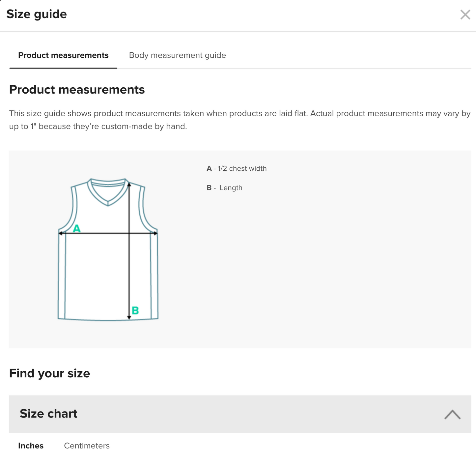Select the Product measurements tab
Image resolution: width=476 pixels, height=457 pixels.
pyautogui.click(x=63, y=55)
